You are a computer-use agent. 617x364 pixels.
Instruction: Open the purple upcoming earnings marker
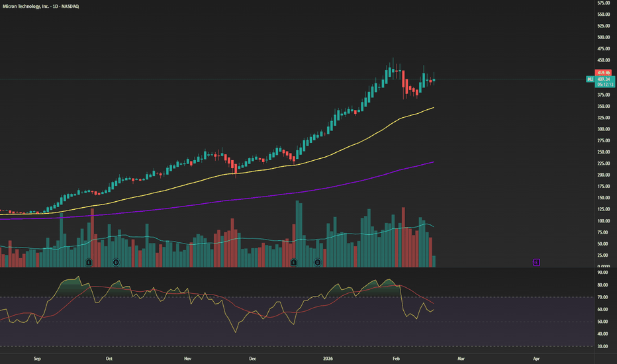click(536, 262)
